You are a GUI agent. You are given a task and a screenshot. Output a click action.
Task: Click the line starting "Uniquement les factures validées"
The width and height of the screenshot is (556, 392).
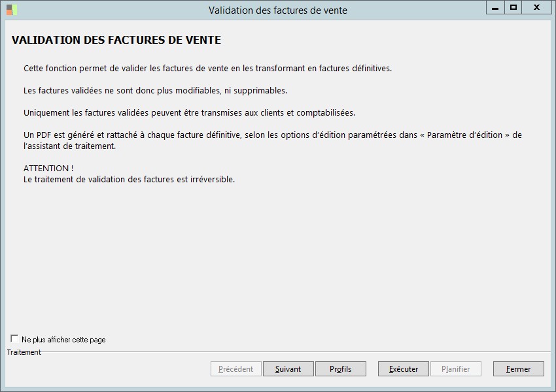189,113
